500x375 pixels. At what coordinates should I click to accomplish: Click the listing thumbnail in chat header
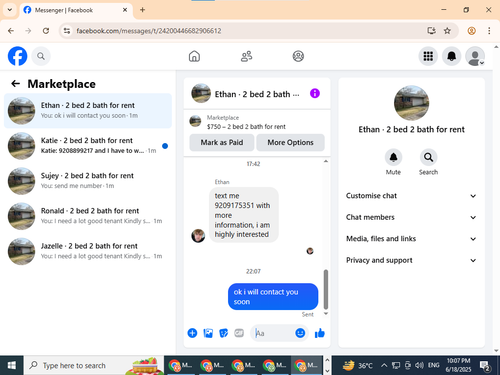point(201,93)
